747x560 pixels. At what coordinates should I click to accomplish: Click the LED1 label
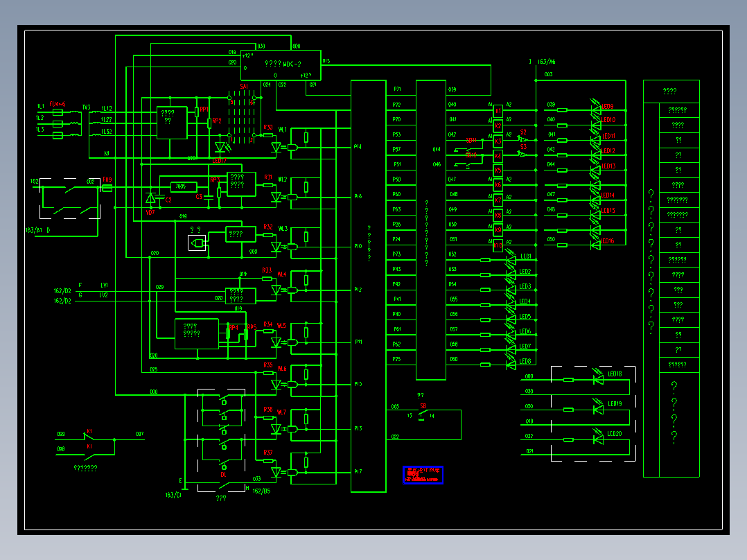[x=526, y=256]
